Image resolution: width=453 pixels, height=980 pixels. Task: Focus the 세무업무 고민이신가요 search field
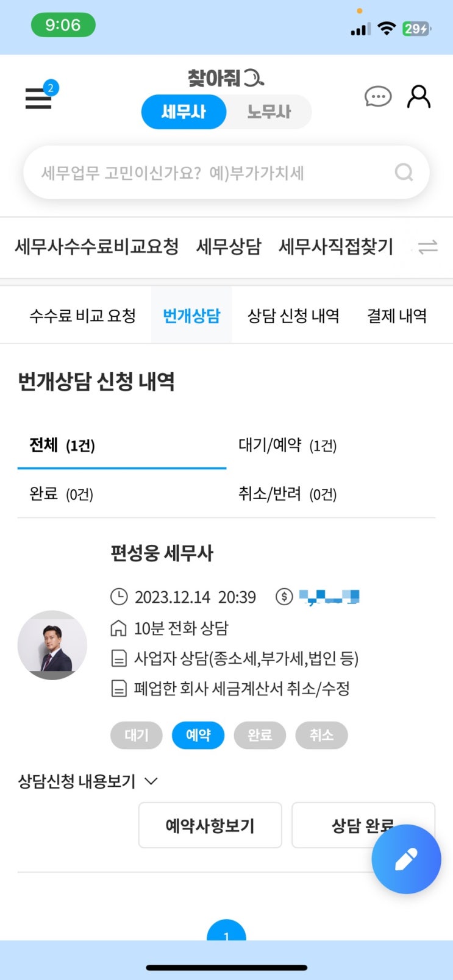pos(207,172)
